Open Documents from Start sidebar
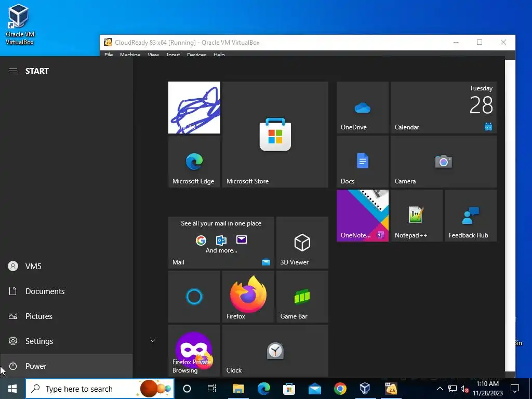 pos(66,291)
